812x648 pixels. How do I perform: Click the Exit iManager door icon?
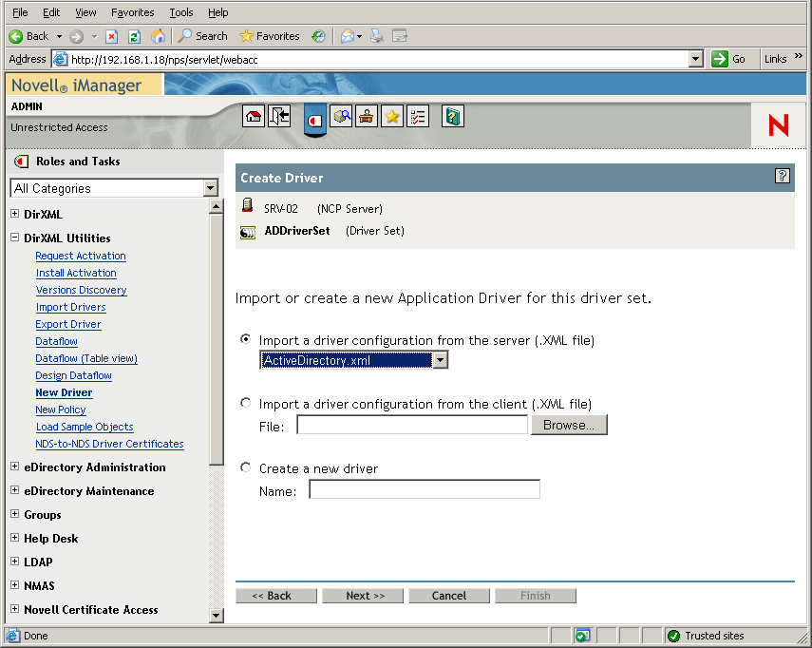pyautogui.click(x=278, y=116)
